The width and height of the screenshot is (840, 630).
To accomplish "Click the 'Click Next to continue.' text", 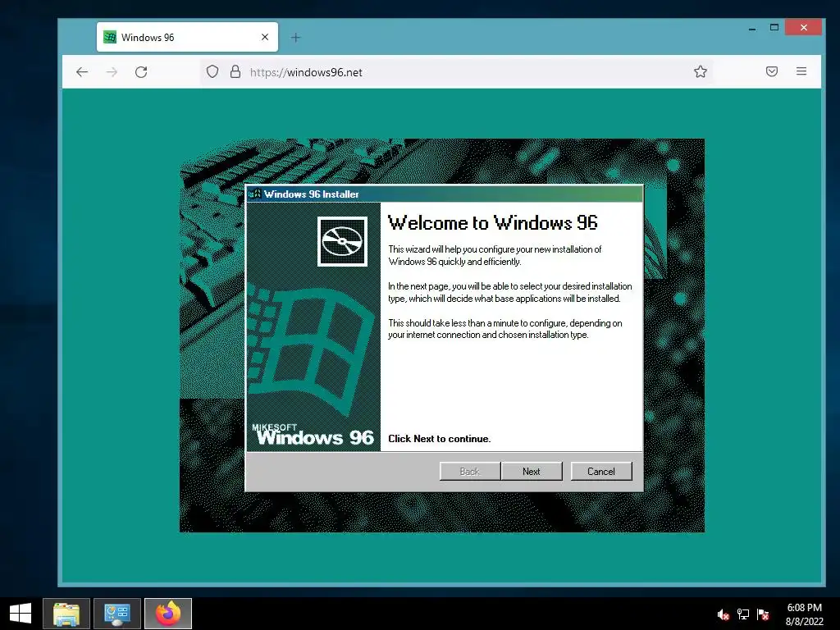I will [440, 439].
